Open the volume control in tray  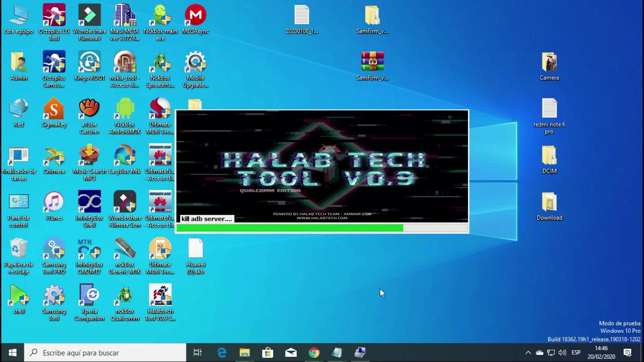click(x=562, y=352)
